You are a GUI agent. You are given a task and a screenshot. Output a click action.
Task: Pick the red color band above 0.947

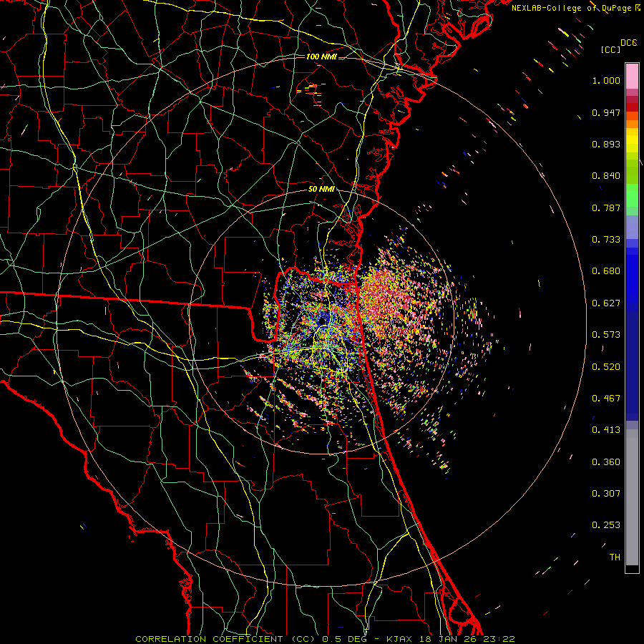coord(632,107)
